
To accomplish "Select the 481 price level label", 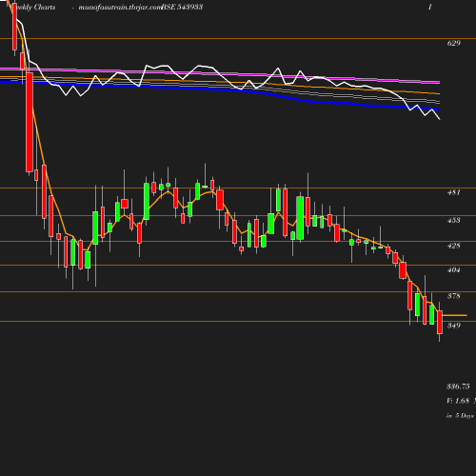I will [454, 192].
